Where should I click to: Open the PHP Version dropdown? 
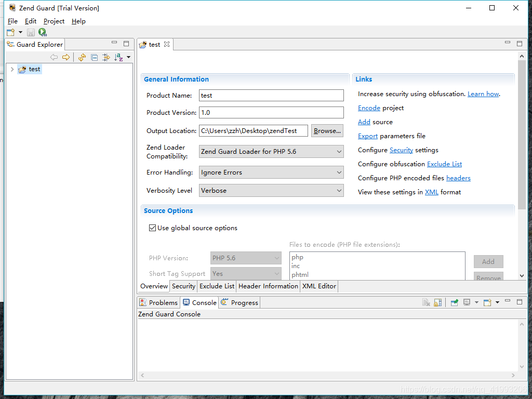pos(246,258)
